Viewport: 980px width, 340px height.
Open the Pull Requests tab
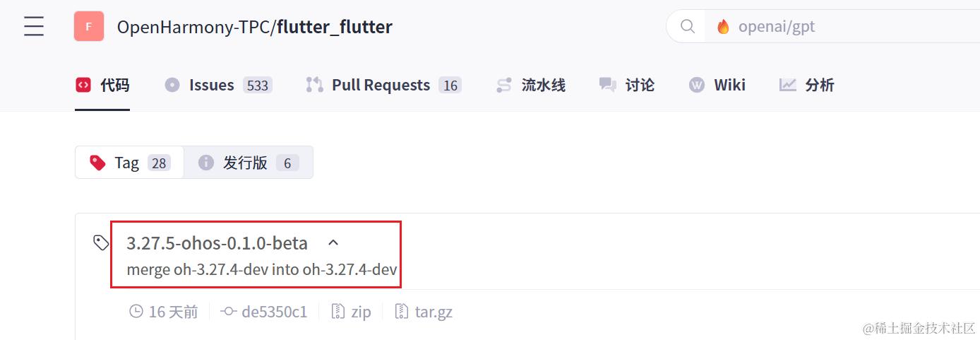[383, 86]
